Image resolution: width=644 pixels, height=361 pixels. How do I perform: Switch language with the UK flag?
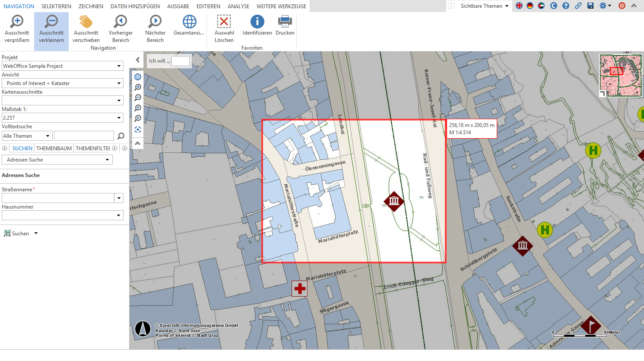pyautogui.click(x=519, y=6)
